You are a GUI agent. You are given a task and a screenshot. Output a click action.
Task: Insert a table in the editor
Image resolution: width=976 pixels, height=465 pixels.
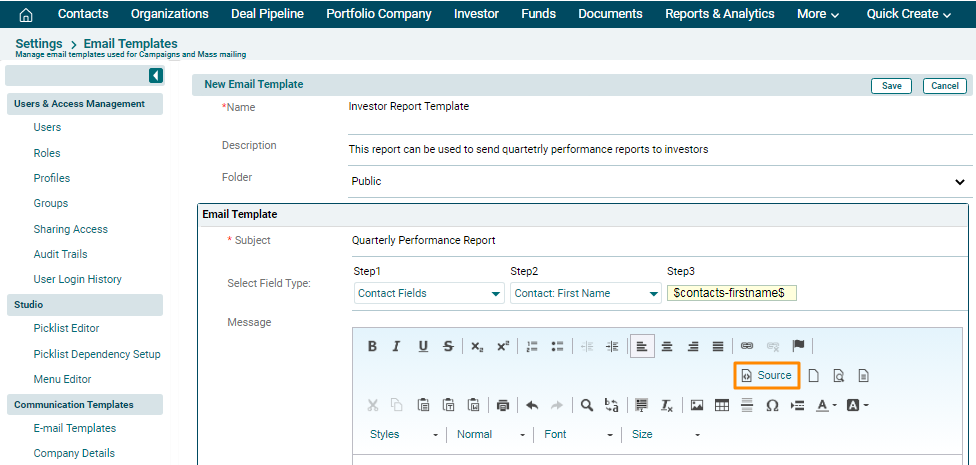click(721, 405)
